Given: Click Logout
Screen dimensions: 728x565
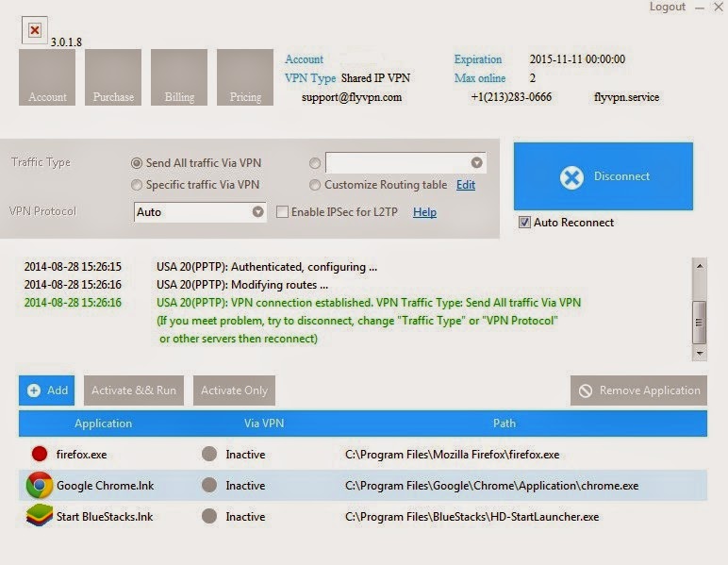Looking at the screenshot, I should (668, 7).
